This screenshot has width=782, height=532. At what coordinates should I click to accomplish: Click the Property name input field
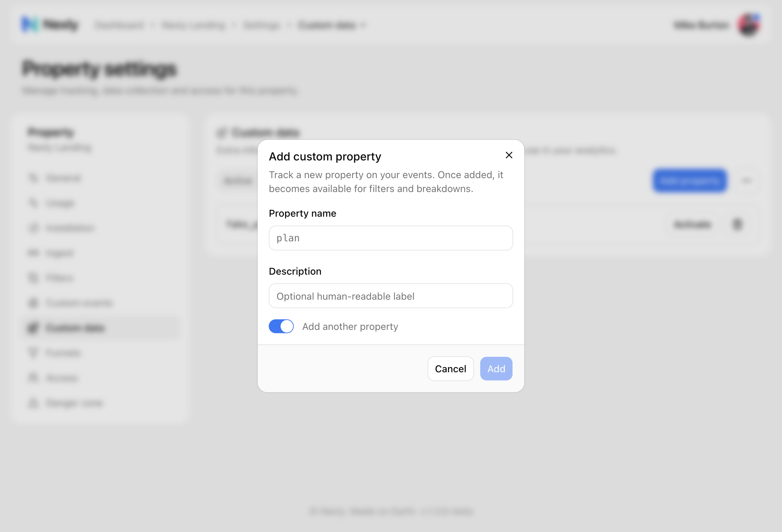click(x=391, y=238)
